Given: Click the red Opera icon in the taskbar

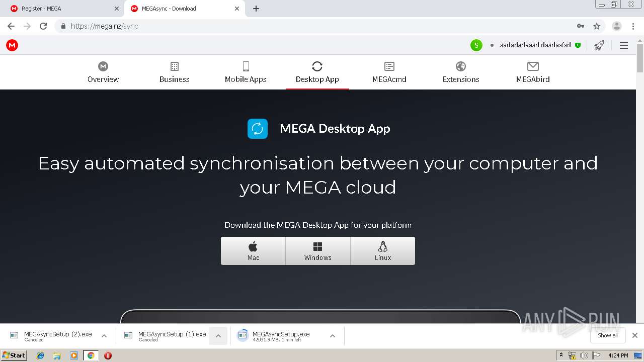Looking at the screenshot, I should pyautogui.click(x=108, y=355).
